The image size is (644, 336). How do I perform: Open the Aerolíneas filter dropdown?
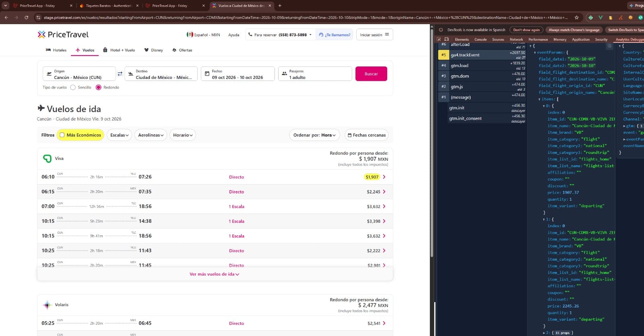151,135
